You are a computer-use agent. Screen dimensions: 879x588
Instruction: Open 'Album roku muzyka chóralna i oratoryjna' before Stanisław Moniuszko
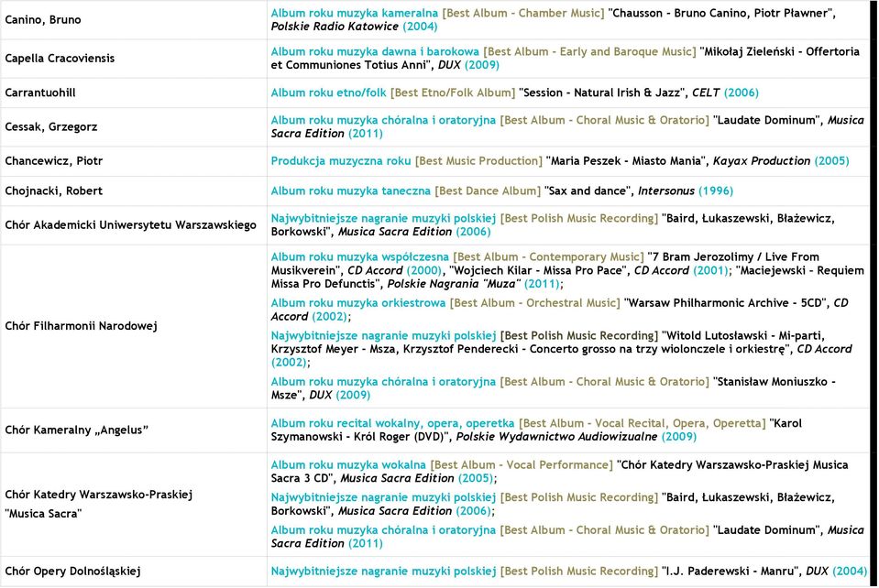(x=383, y=382)
